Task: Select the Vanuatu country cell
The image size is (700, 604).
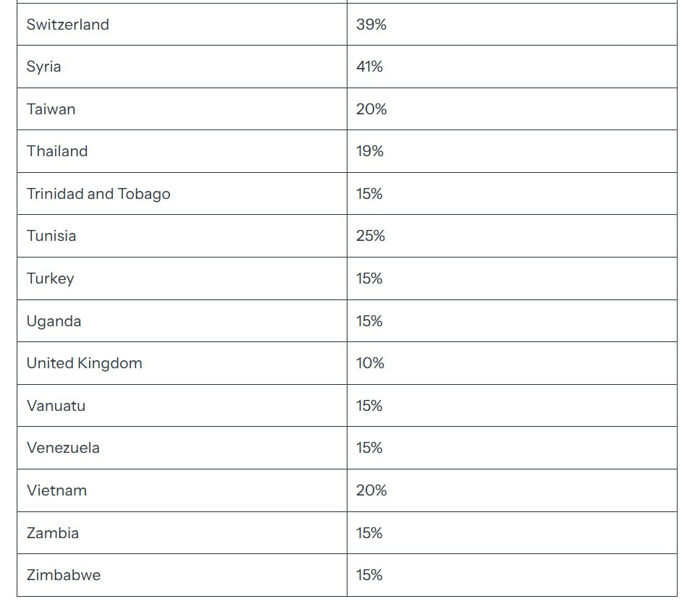Action: pyautogui.click(x=56, y=406)
